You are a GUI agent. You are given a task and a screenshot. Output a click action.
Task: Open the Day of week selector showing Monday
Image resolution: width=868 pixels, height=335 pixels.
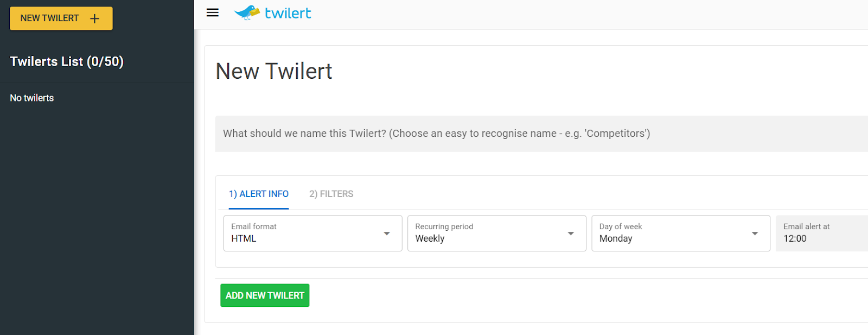pyautogui.click(x=680, y=233)
